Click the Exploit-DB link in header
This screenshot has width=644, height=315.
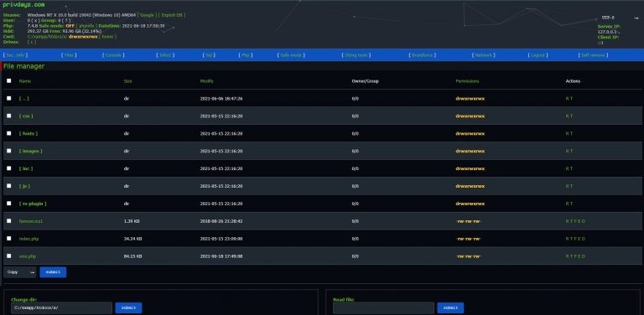click(x=172, y=15)
